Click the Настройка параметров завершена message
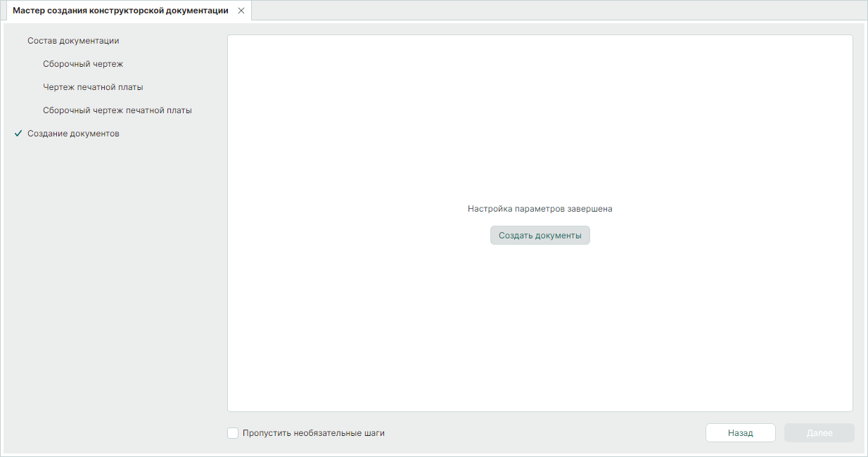868x457 pixels. [540, 209]
